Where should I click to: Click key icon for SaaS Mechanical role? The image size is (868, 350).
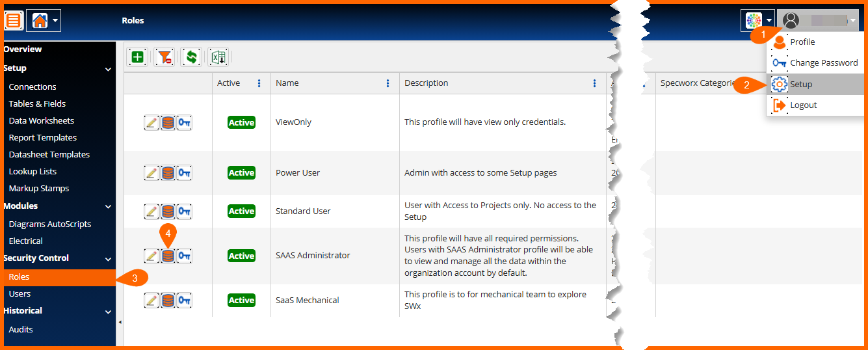click(x=185, y=300)
